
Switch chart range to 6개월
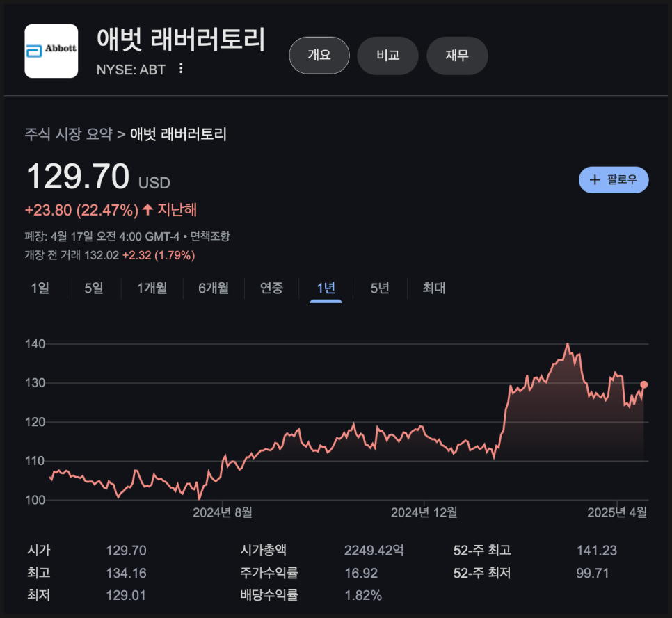pos(214,288)
